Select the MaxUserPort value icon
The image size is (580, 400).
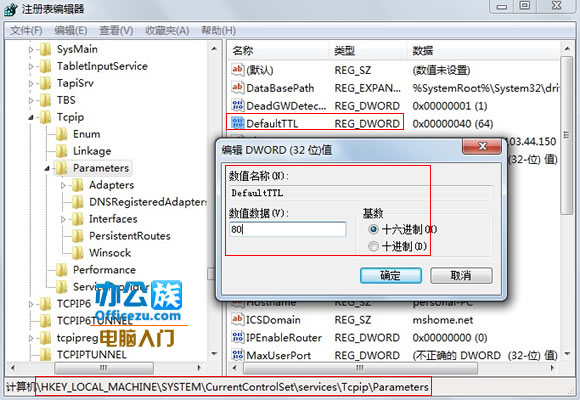pos(237,355)
